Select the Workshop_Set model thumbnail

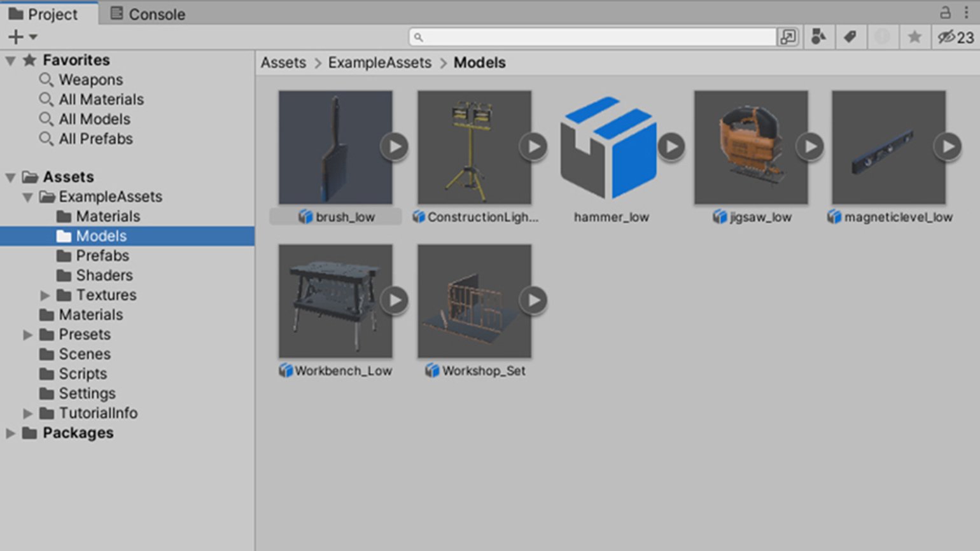(x=474, y=301)
